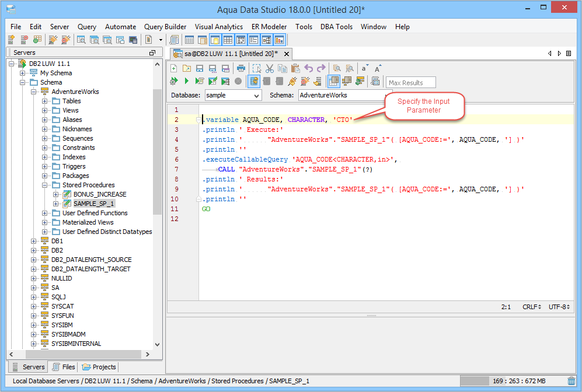Click the Cut scissors icon

point(270,68)
